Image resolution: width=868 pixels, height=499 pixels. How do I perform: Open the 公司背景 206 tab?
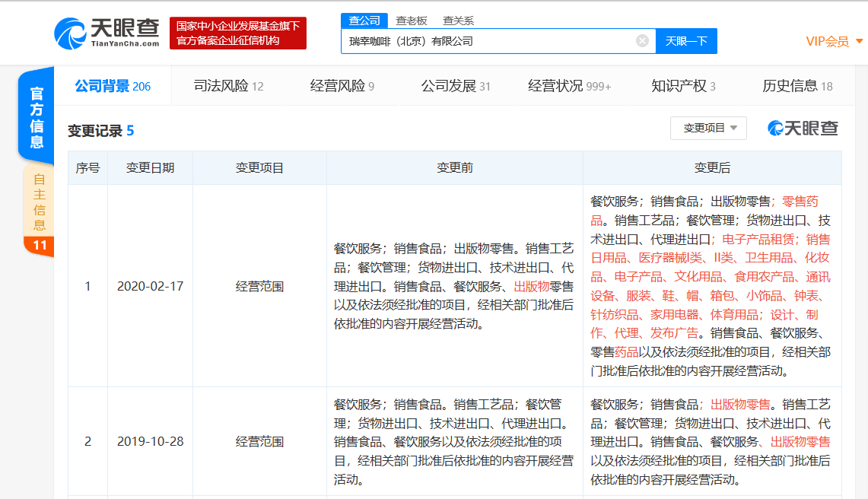(113, 86)
